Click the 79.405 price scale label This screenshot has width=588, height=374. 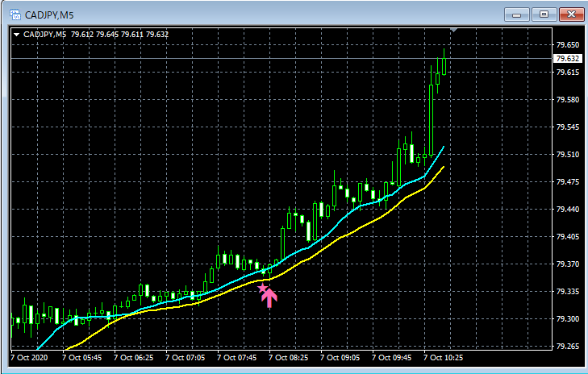567,236
